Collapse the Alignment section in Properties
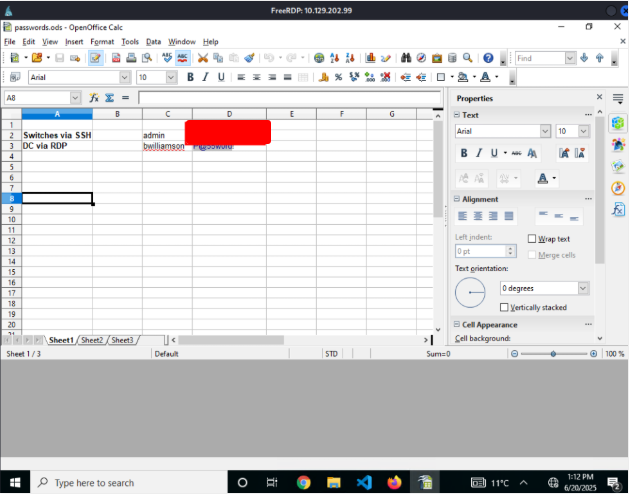Screen dimensions: 629x494 457,199
